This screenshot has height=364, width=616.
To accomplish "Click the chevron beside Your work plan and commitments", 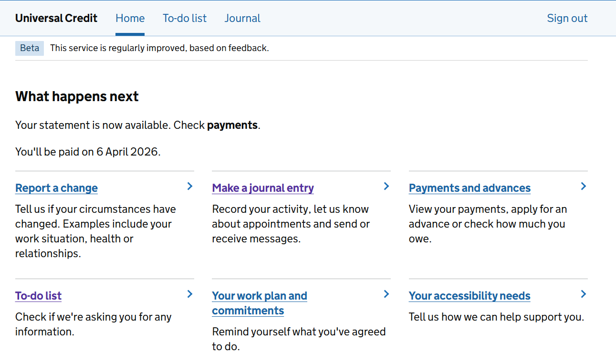I will (x=386, y=294).
